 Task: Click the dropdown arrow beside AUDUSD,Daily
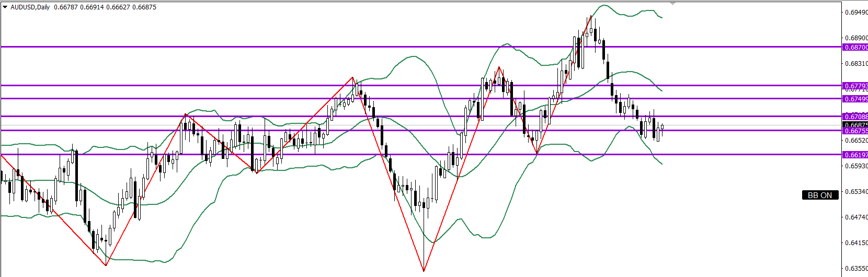(5, 7)
